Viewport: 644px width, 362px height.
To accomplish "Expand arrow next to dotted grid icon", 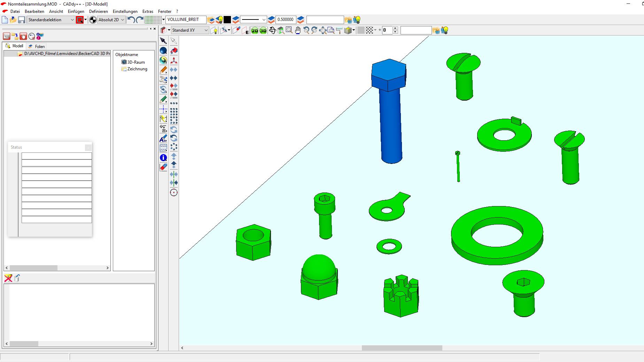I will pos(163,20).
